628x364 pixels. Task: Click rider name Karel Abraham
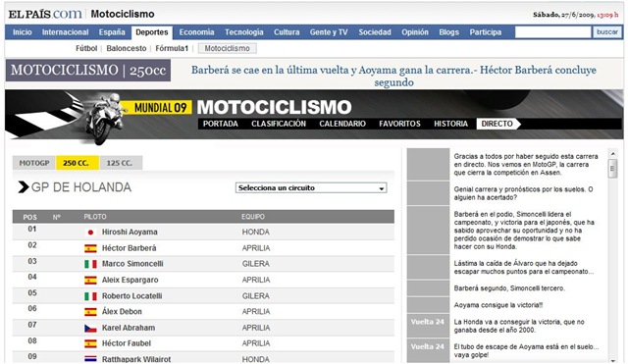pyautogui.click(x=129, y=328)
